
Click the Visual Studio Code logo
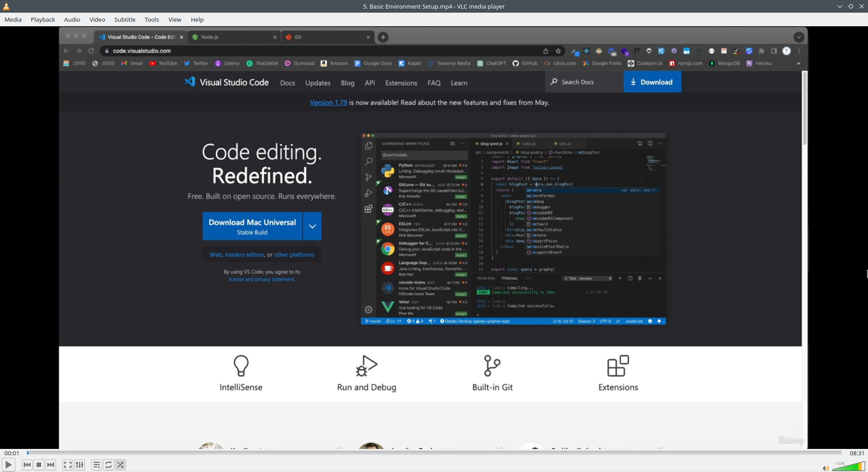click(226, 82)
